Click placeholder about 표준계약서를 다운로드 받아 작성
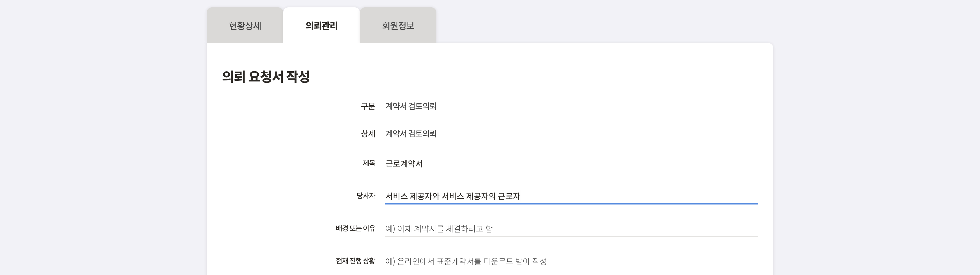Screen dimensions: 980x275 (x=466, y=261)
